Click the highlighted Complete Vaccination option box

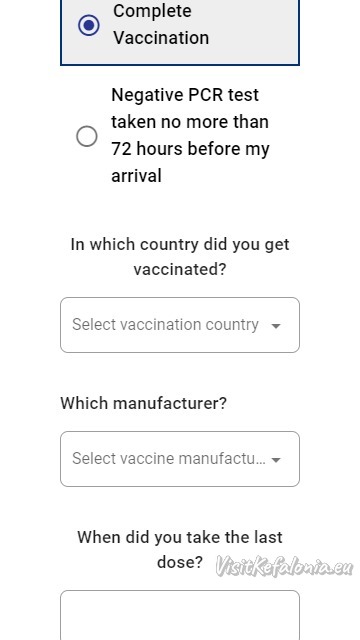[x=180, y=32]
